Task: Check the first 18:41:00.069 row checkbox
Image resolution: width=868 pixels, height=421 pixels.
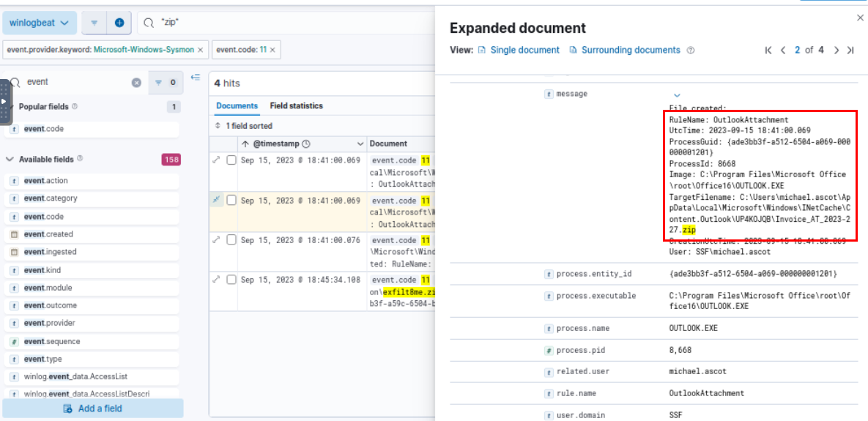Action: click(x=231, y=160)
